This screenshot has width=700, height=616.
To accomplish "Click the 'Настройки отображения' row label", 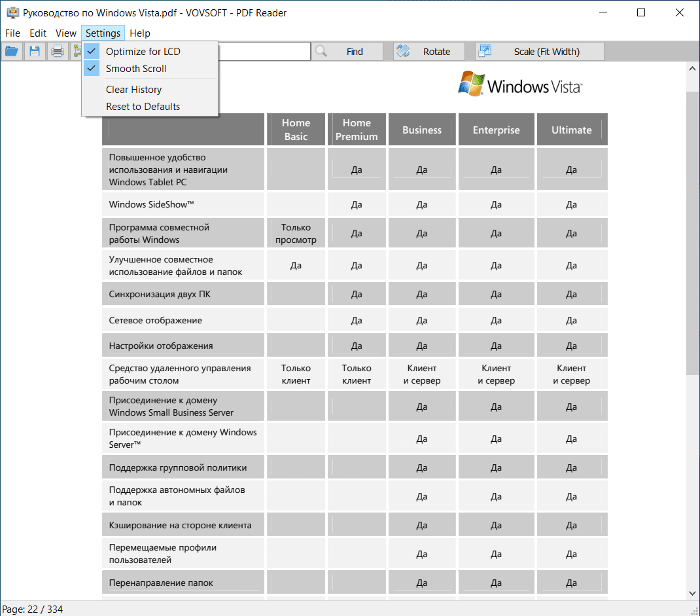I will click(161, 346).
